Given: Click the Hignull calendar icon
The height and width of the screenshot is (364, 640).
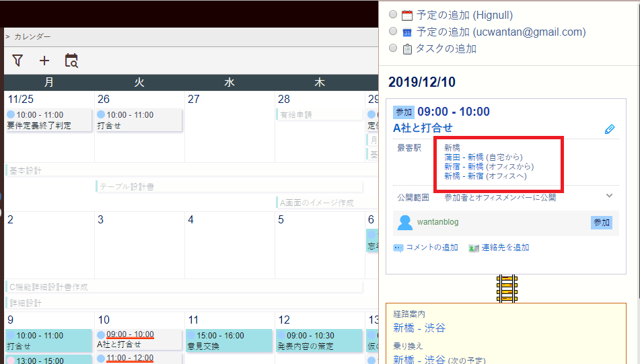Looking at the screenshot, I should point(407,15).
